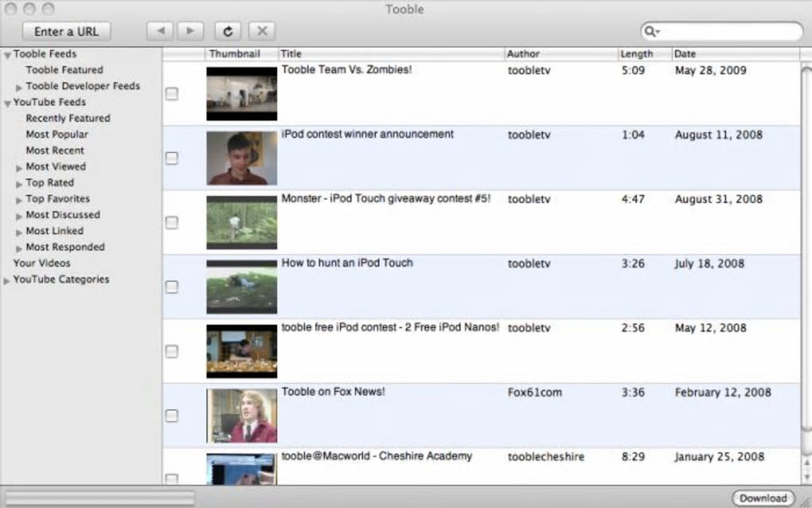This screenshot has width=812, height=508.
Task: Collapse the YouTube Feeds group
Action: click(7, 103)
